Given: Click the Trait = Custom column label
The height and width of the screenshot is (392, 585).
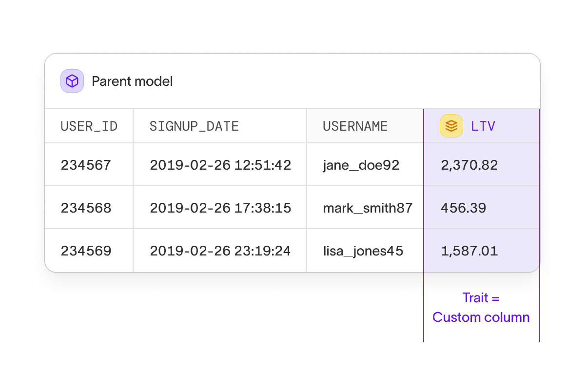Looking at the screenshot, I should 481,308.
